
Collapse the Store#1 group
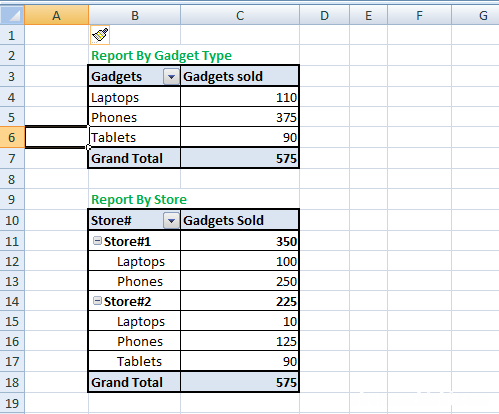point(97,241)
